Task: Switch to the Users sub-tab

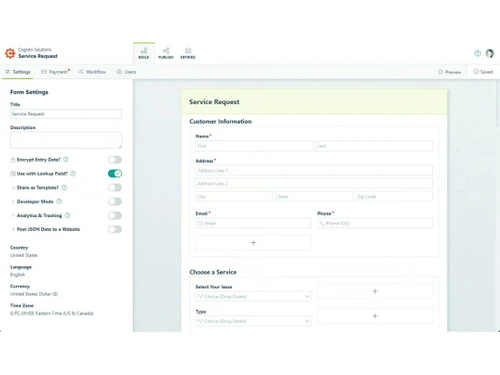Action: coord(126,72)
